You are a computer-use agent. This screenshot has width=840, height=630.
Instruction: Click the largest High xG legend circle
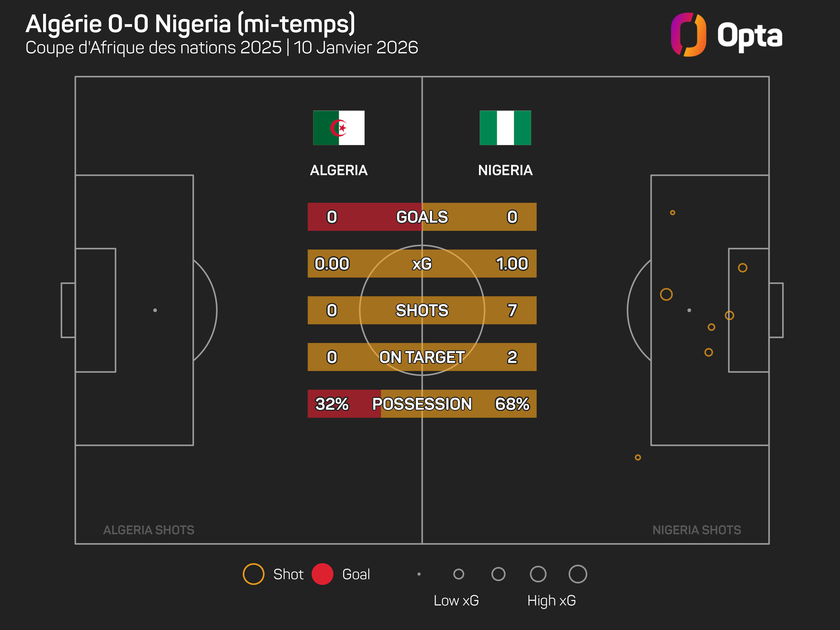click(x=577, y=574)
